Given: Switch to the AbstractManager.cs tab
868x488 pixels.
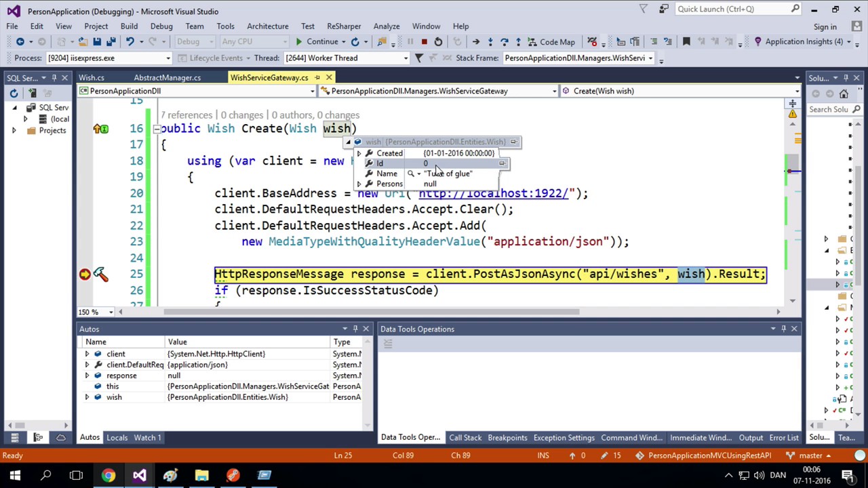Looking at the screenshot, I should point(167,78).
